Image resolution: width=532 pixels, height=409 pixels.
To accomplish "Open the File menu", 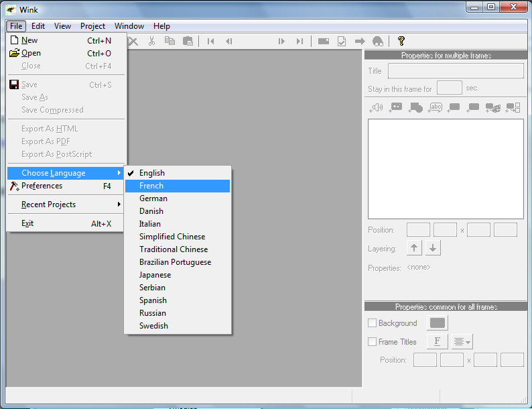I will (16, 26).
